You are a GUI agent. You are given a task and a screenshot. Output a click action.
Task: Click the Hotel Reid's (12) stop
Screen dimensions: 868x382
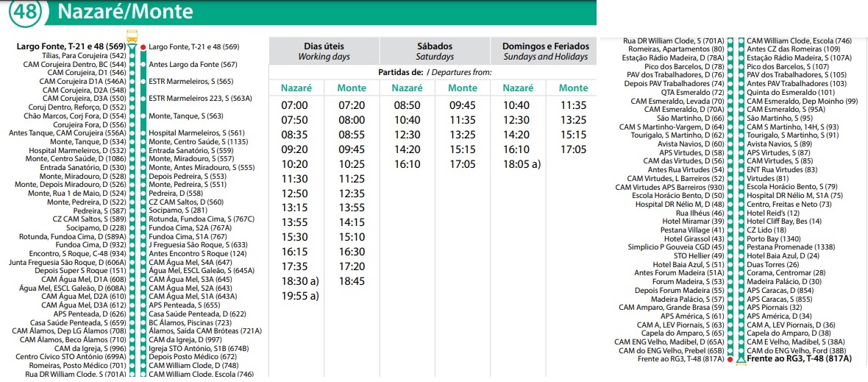773,213
